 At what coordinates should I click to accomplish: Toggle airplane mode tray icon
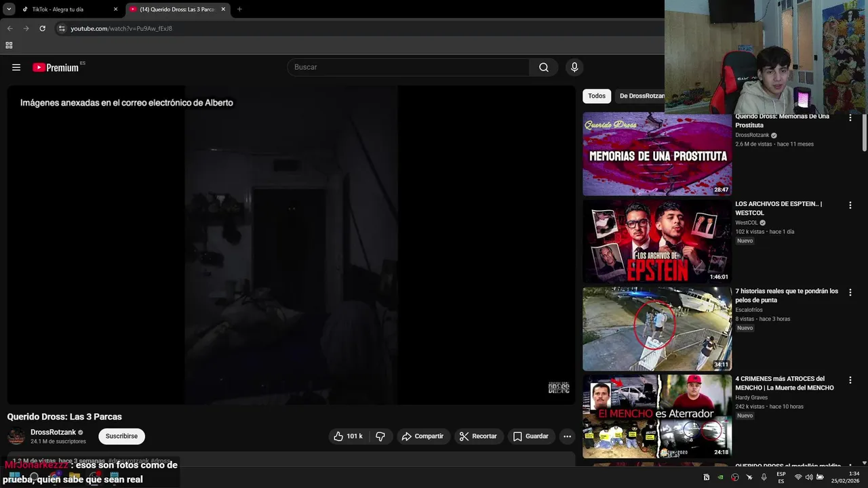pyautogui.click(x=749, y=477)
